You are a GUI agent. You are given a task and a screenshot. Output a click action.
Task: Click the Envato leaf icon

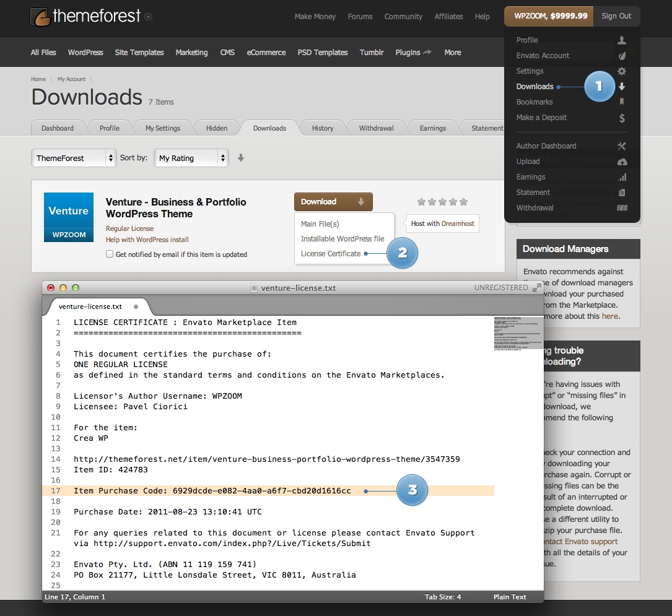point(622,56)
